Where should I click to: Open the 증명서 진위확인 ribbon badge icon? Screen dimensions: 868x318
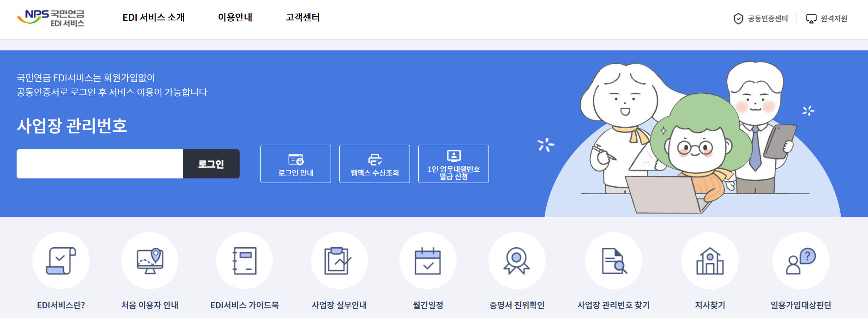pyautogui.click(x=517, y=261)
